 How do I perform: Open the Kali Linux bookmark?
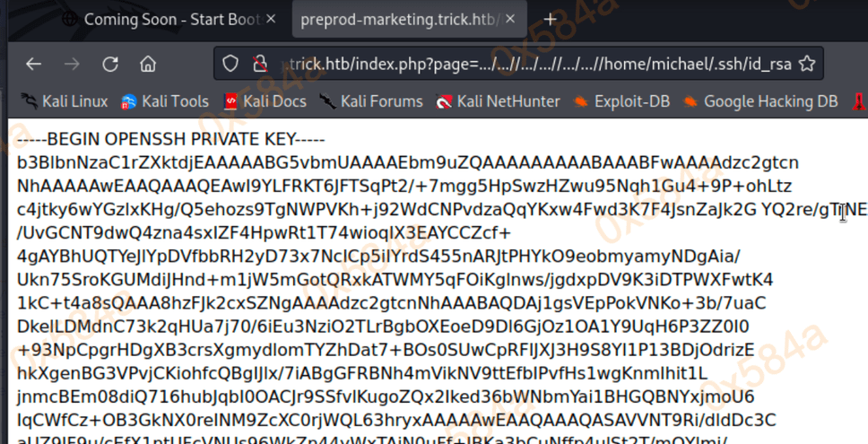tap(65, 101)
